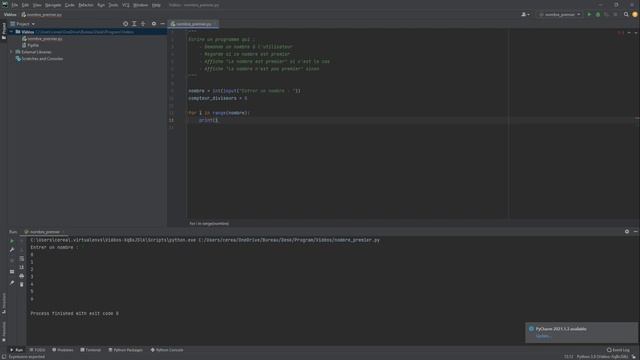The height and width of the screenshot is (360, 640).
Task: Open the Problems tool window
Action: coord(63,350)
